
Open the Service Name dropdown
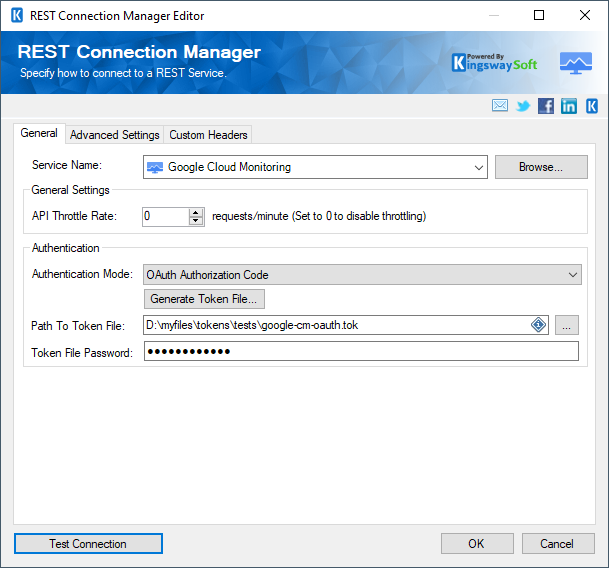[x=478, y=167]
